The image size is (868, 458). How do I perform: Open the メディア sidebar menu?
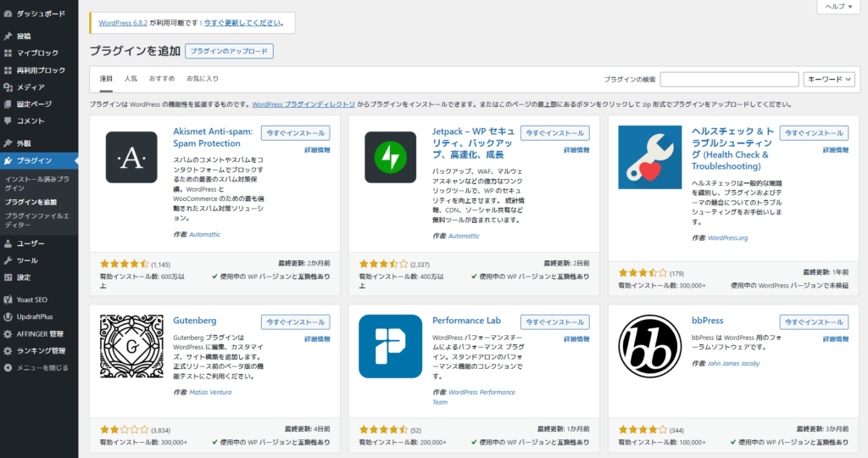[31, 87]
